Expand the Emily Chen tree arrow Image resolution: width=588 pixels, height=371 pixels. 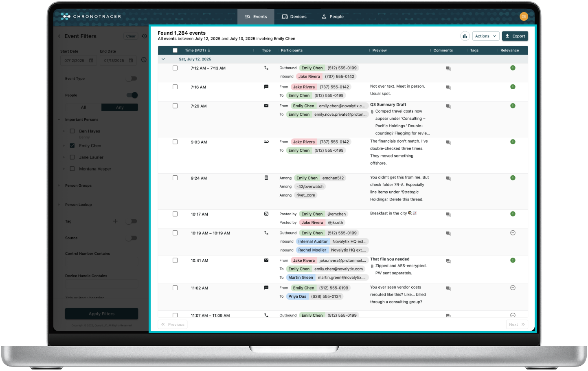[64, 146]
